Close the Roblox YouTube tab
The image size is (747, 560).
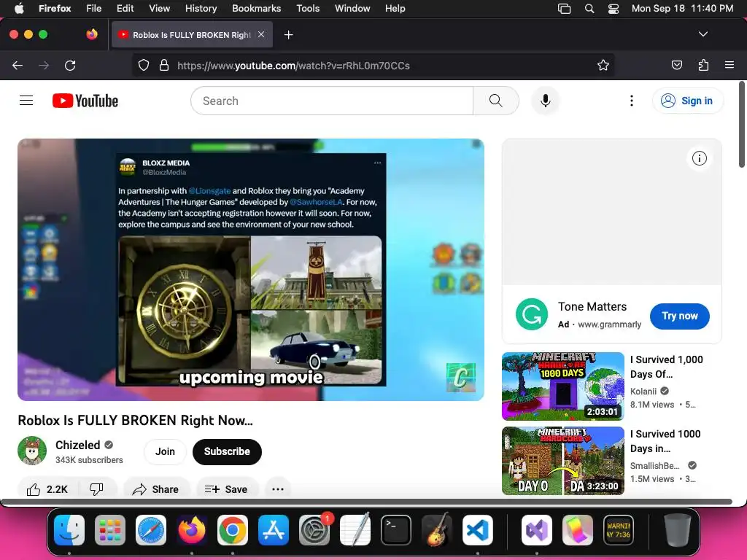(x=261, y=34)
